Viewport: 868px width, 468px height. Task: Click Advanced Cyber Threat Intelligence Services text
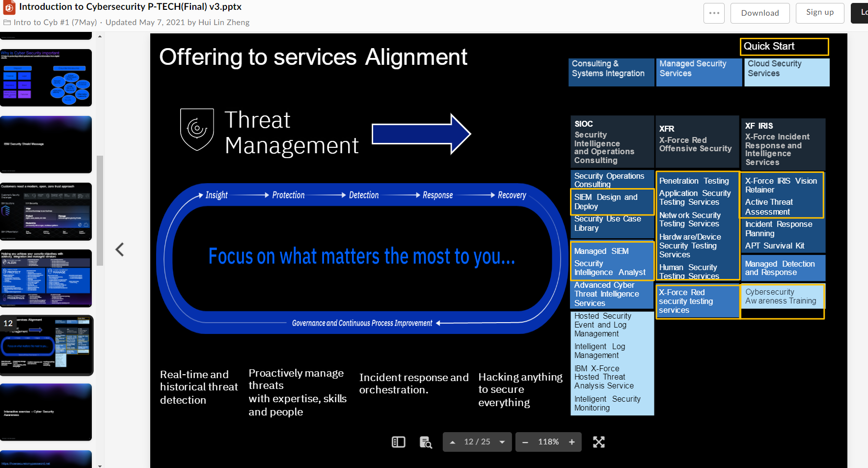click(x=606, y=294)
